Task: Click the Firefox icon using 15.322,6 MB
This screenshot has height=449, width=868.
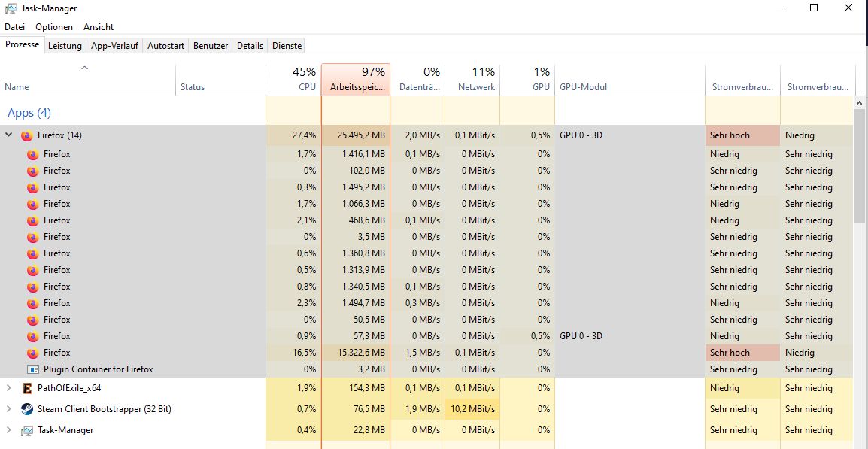Action: [x=32, y=353]
